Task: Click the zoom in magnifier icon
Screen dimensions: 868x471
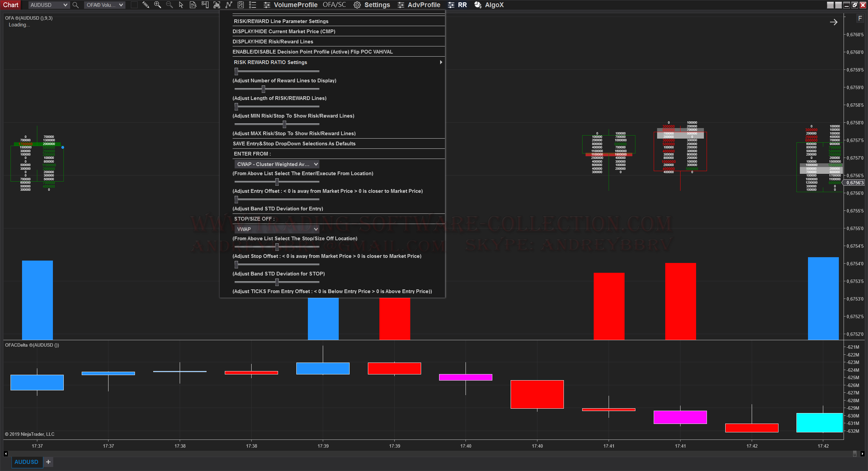Action: [158, 5]
